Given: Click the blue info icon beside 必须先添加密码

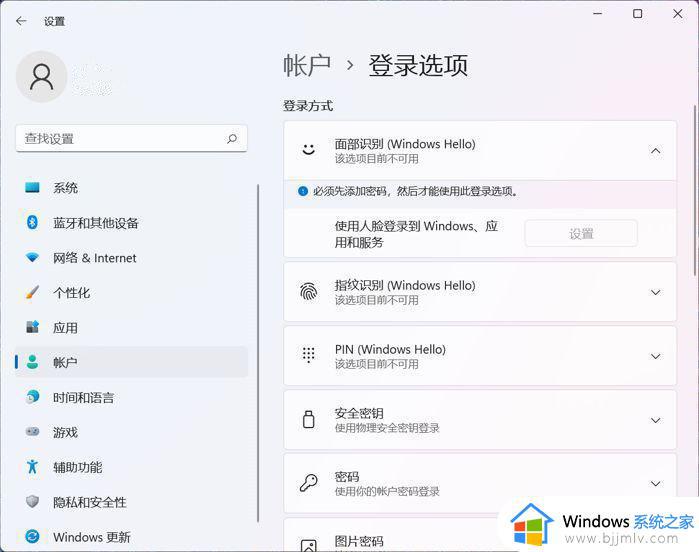Looking at the screenshot, I should click(x=303, y=192).
